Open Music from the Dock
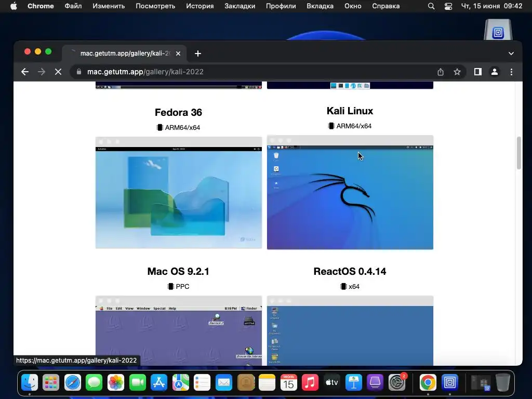This screenshot has height=399, width=532. pyautogui.click(x=310, y=383)
